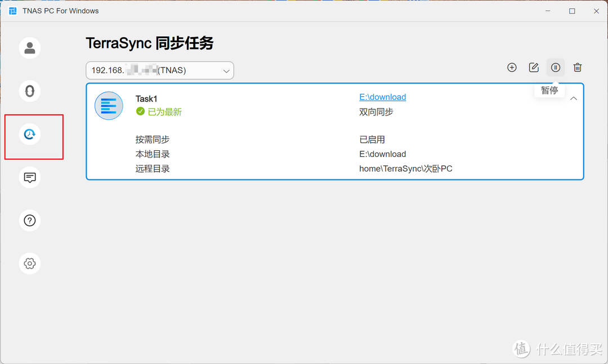Open the feedback message panel in sidebar
The width and height of the screenshot is (608, 364).
[29, 177]
